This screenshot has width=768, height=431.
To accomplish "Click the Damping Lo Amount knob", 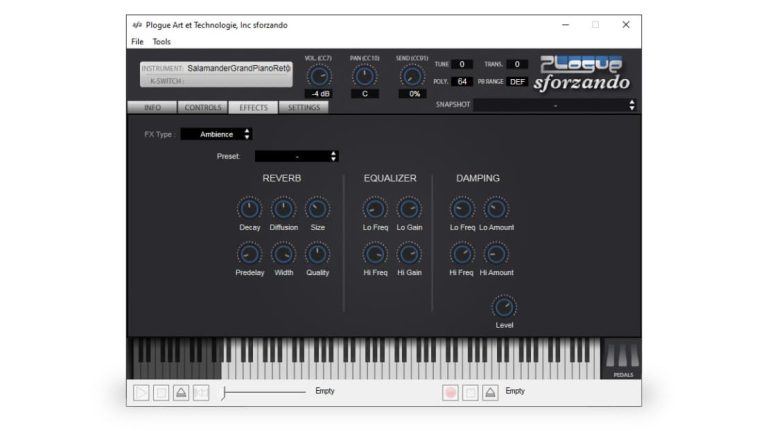I will coord(496,209).
